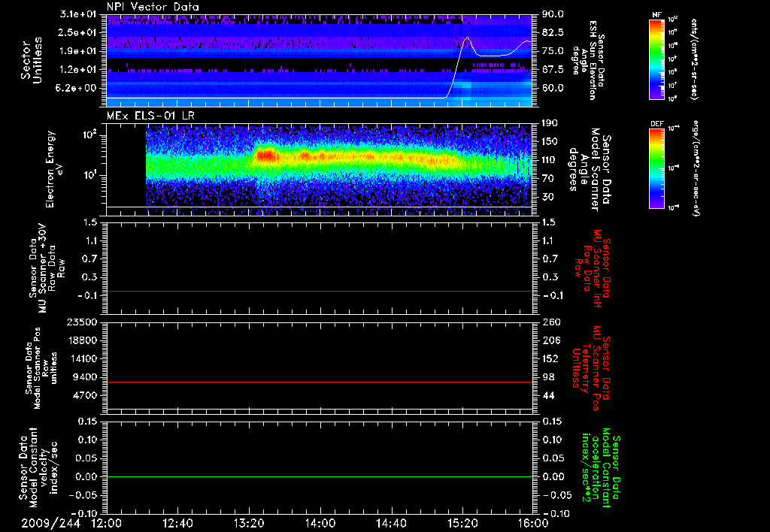
Task: Click the 15:20 time axis label
Action: coord(462,523)
